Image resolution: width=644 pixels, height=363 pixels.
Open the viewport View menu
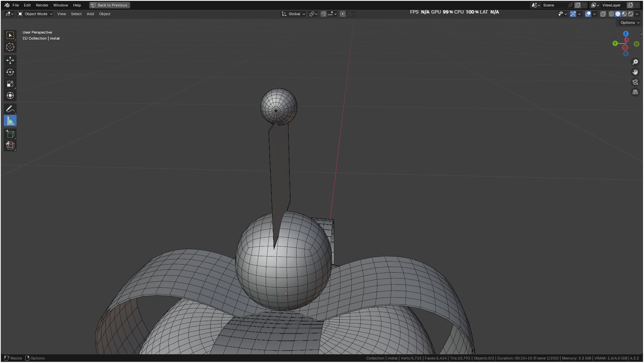62,14
